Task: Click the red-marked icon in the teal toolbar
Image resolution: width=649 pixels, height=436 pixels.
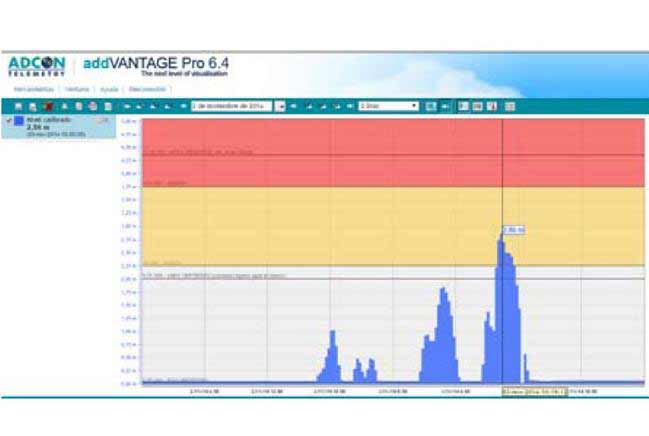Action: (x=49, y=106)
